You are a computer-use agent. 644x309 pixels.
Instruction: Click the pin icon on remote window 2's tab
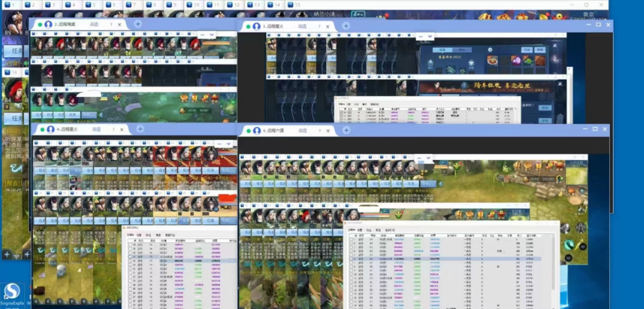pyautogui.click(x=112, y=24)
